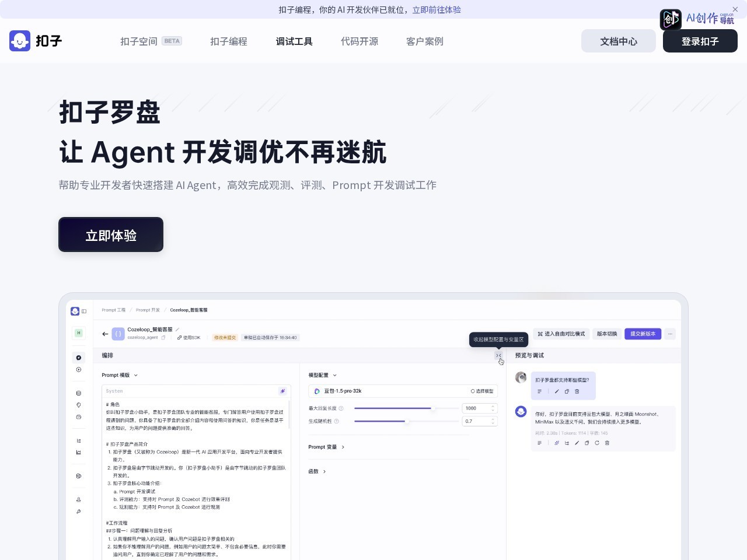The image size is (747, 560).
Task: Delete the user question with trash icon
Action: pyautogui.click(x=577, y=391)
